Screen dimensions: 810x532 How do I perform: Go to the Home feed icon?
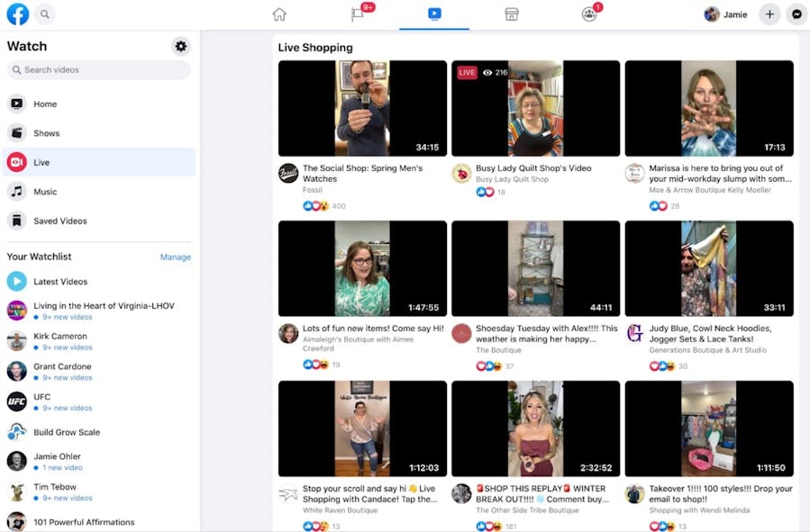coord(279,14)
